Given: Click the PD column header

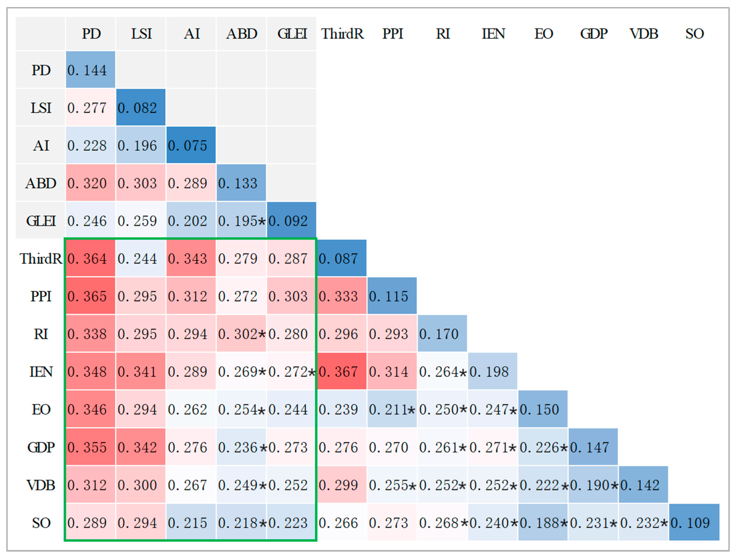Looking at the screenshot, I should pyautogui.click(x=91, y=34).
